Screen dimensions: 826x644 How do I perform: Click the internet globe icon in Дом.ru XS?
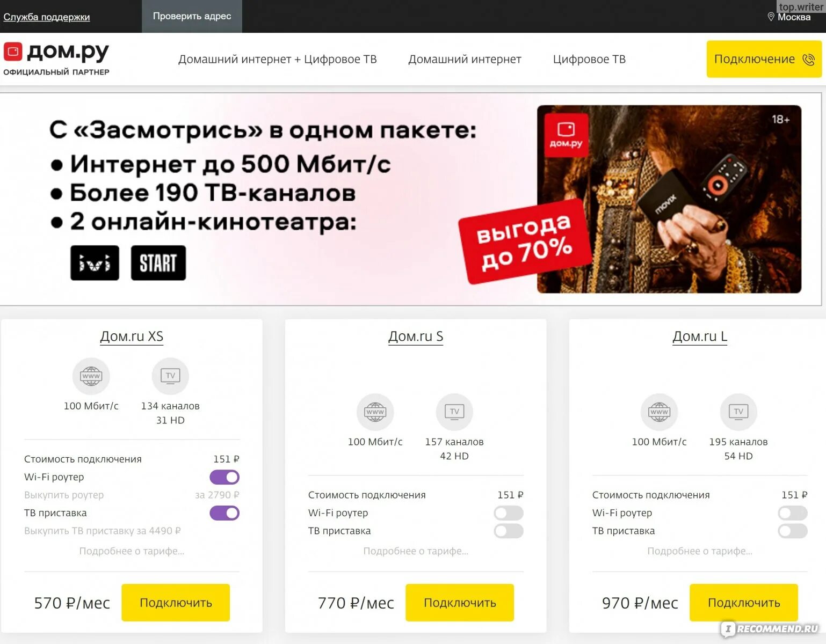click(x=91, y=376)
